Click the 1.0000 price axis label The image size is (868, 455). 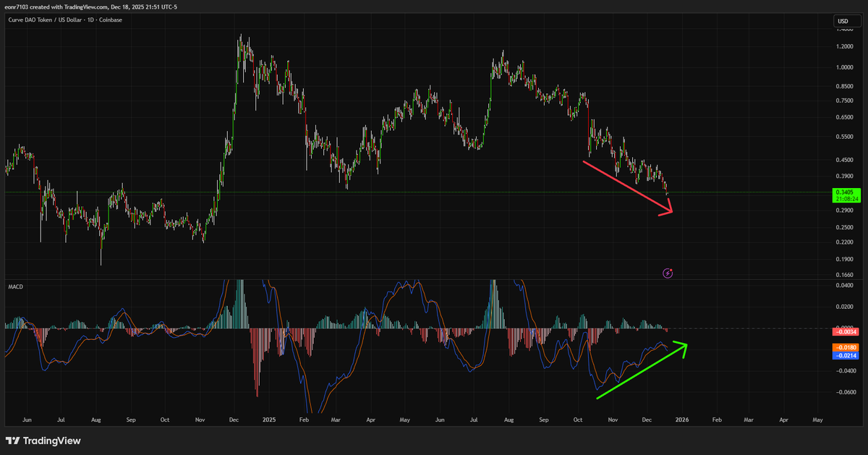click(843, 68)
